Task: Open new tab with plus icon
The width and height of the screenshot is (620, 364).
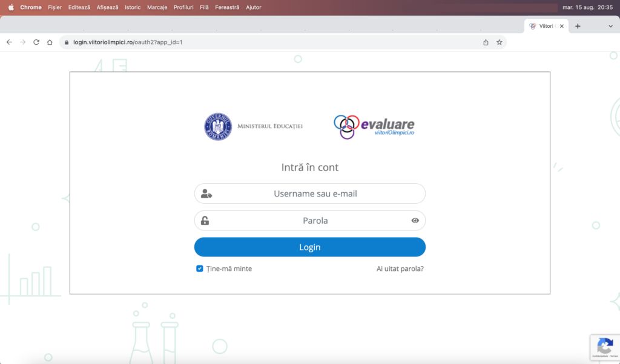Action: (x=578, y=26)
